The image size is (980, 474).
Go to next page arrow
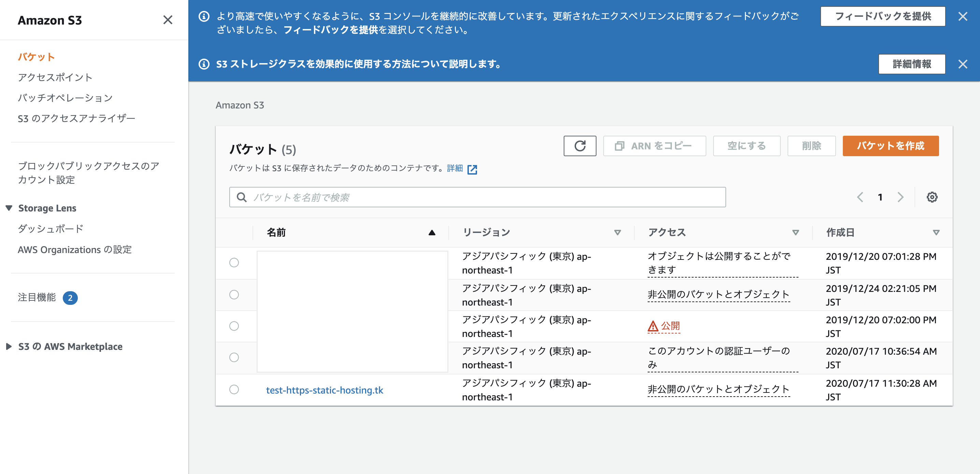900,197
